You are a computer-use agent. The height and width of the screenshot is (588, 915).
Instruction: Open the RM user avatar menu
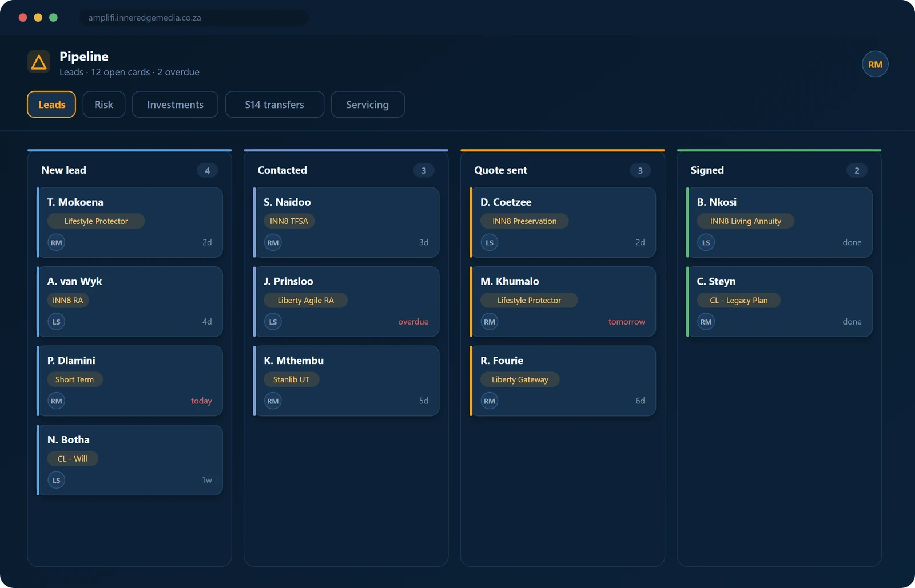tap(875, 65)
